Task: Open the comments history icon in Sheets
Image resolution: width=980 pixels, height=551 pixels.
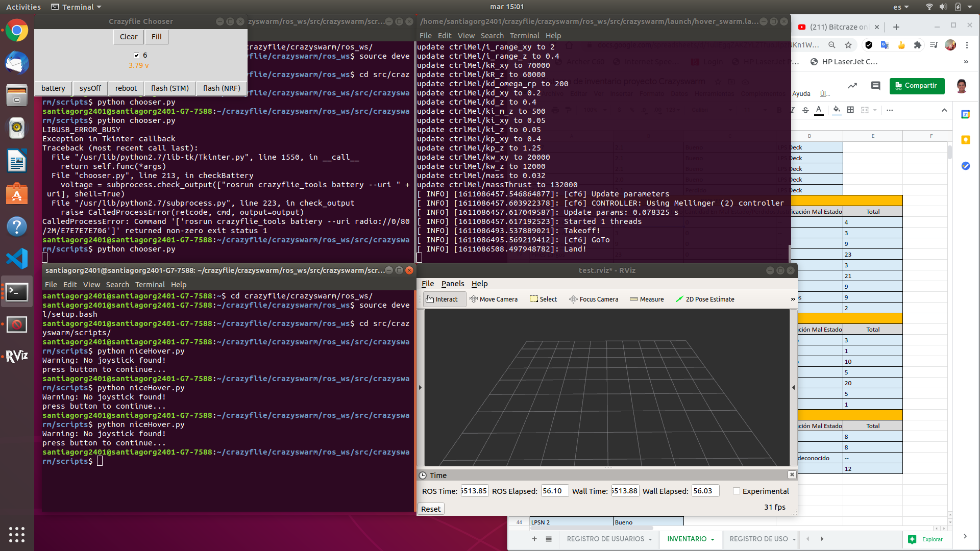Action: tap(875, 86)
